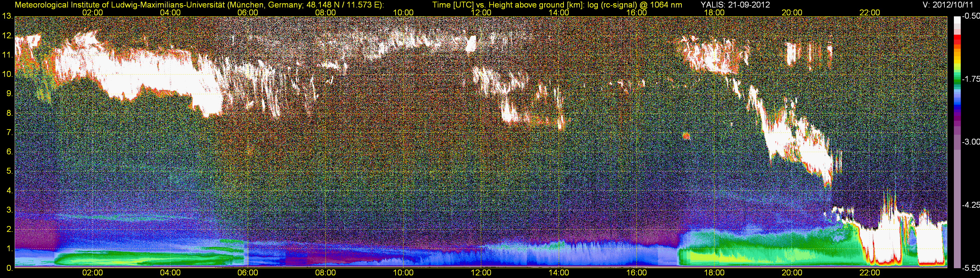Click the 3. height axis label

(9, 210)
